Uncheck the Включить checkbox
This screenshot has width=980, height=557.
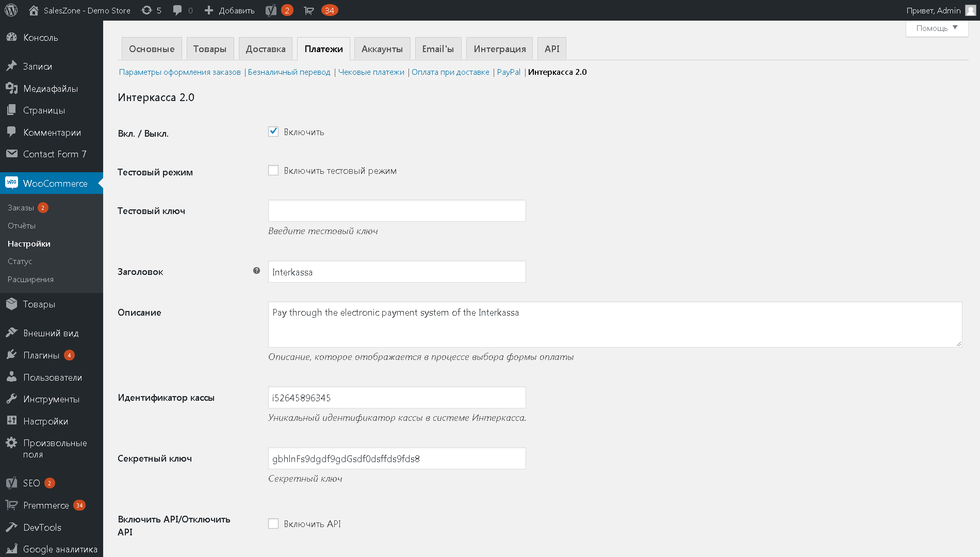click(273, 132)
